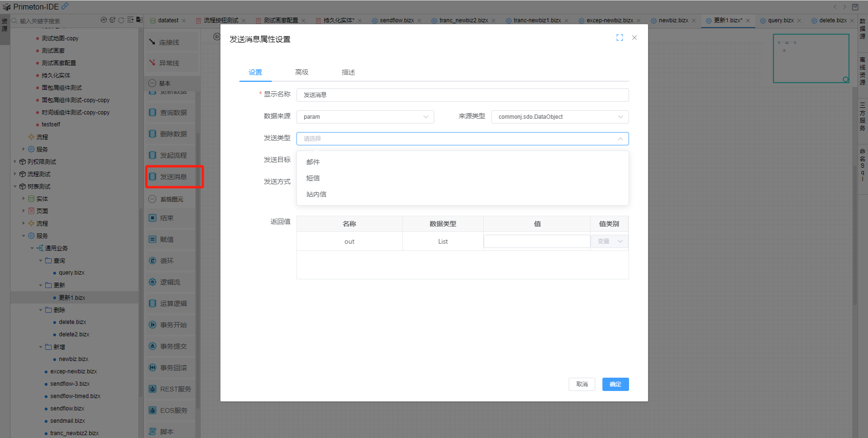Select the 循环 palette node
The image size is (868, 438).
[166, 261]
